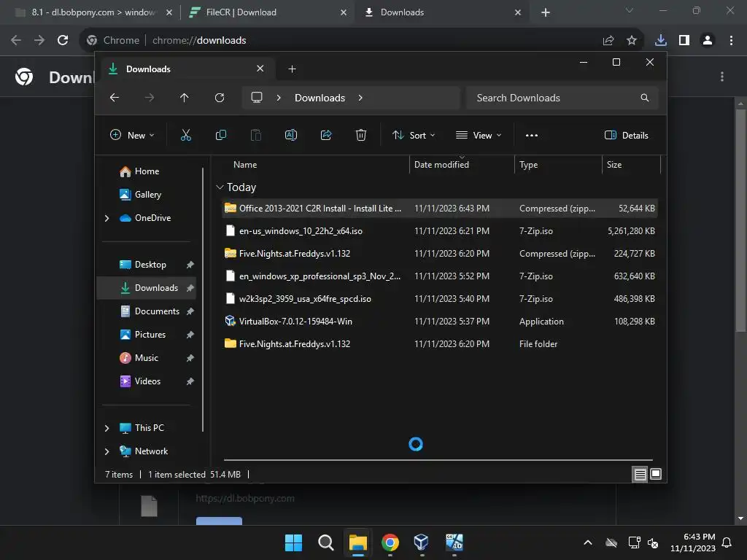Image resolution: width=747 pixels, height=560 pixels.
Task: Sort by the Size column header
Action: pos(631,165)
